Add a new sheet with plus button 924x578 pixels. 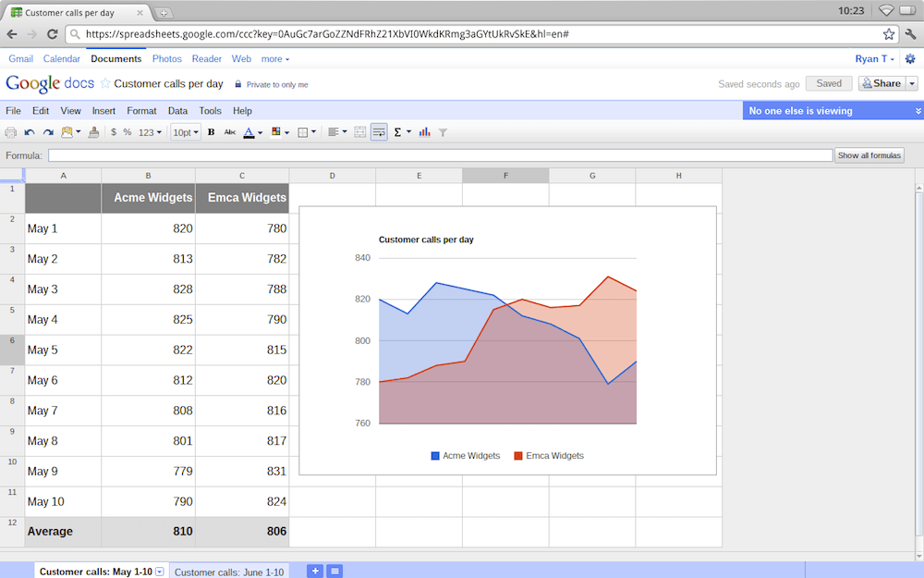(x=315, y=571)
